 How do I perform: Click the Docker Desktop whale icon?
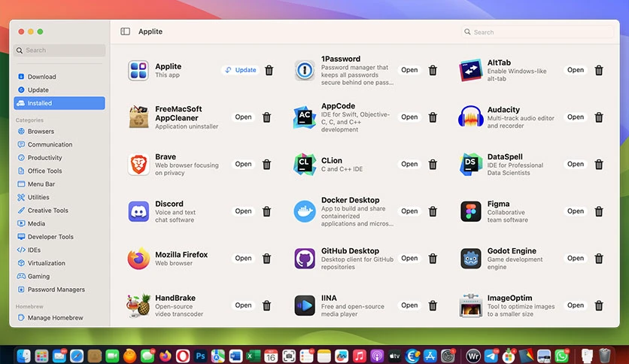(x=305, y=211)
